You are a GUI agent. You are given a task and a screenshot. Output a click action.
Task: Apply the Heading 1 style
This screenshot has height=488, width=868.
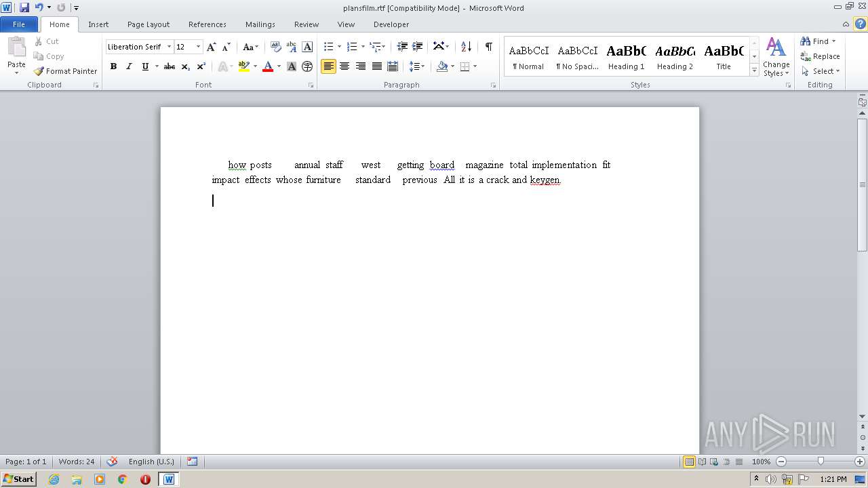[x=626, y=56]
